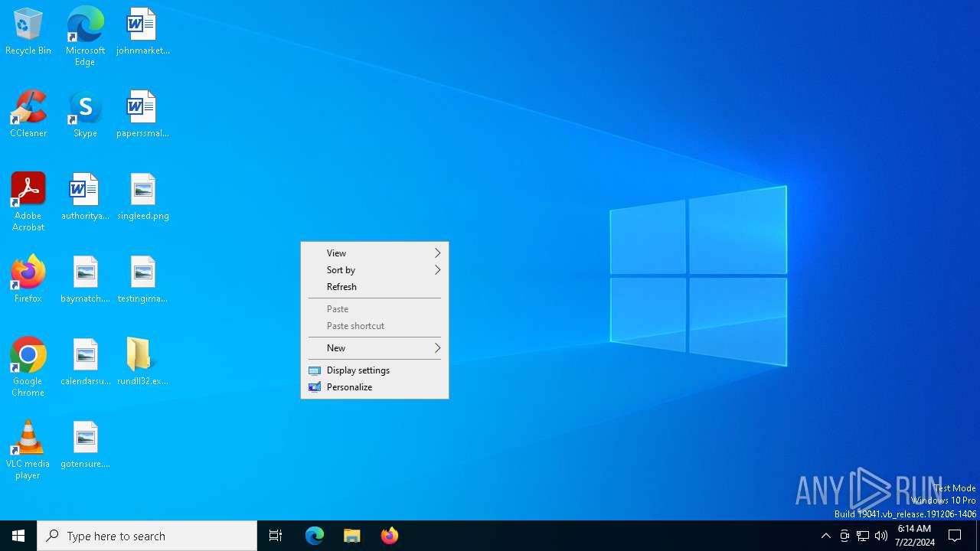The image size is (980, 551).
Task: Expand the Sort by submenu
Action: (x=374, y=270)
